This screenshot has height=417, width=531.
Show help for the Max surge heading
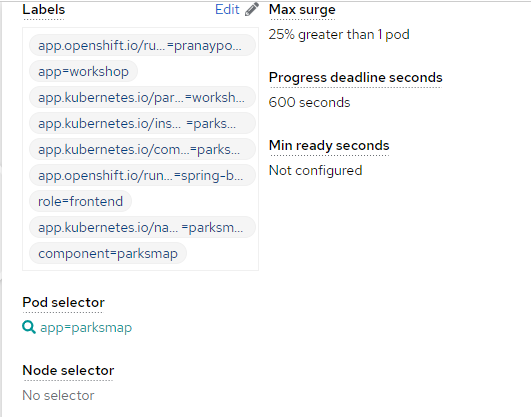pos(302,10)
